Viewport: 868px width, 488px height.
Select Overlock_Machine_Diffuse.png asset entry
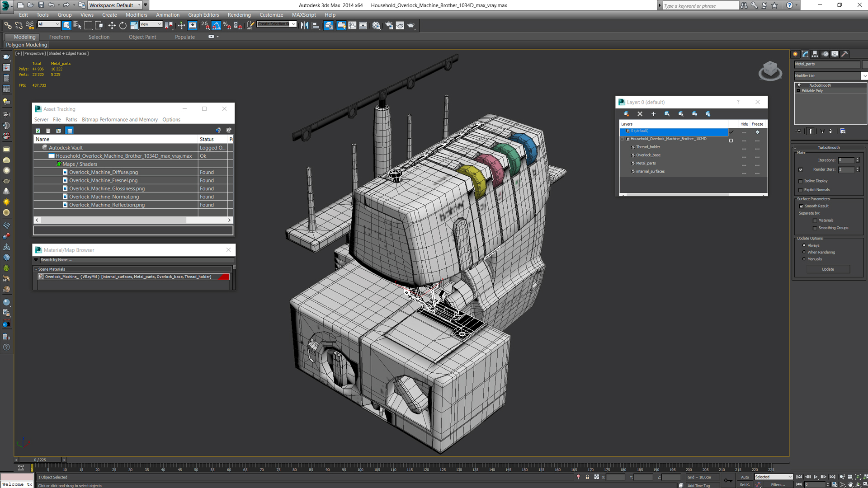pyautogui.click(x=103, y=172)
